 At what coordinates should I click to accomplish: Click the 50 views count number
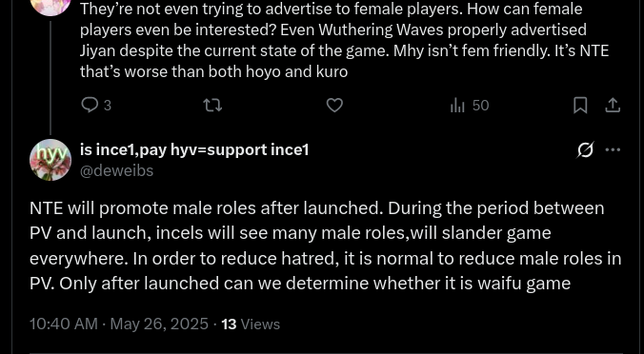(x=480, y=106)
